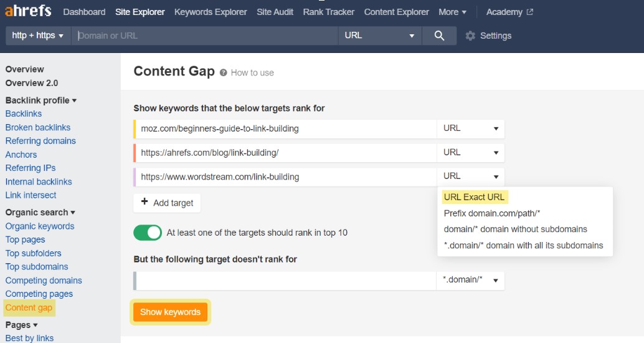Click the Domain or URL search field
Viewport: 644px width, 343px height.
(x=204, y=36)
